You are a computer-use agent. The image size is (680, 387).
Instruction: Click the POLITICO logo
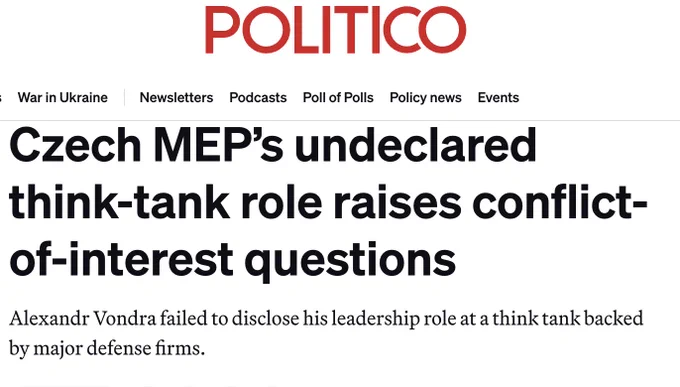[336, 30]
